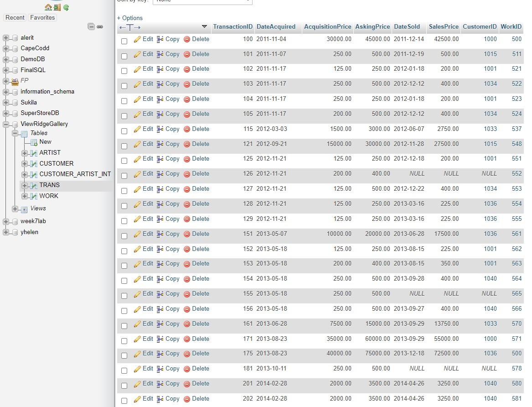This screenshot has width=532, height=407.
Task: Switch to the Recent tab
Action: 15,17
